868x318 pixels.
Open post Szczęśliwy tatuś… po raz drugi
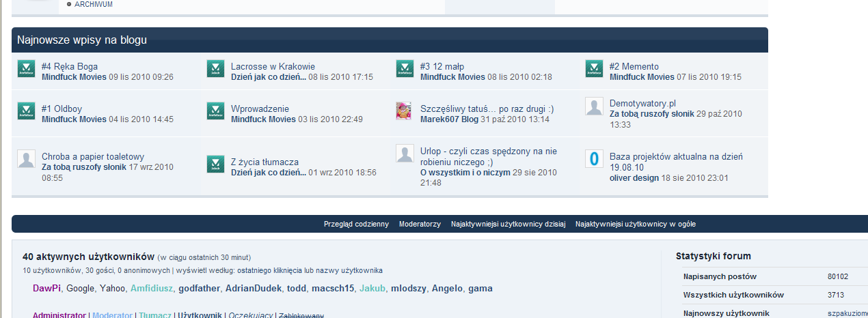click(x=487, y=109)
